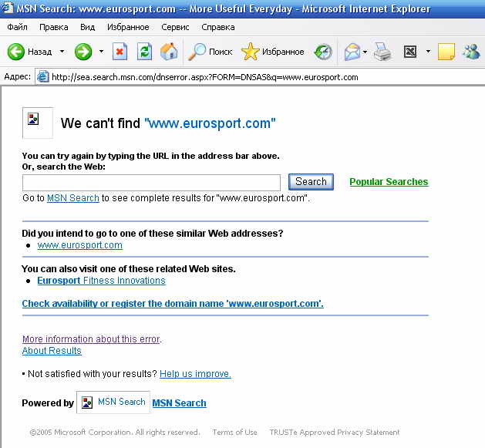Click the green Back arrow icon
Viewport: 485px width, 448px height.
coord(15,52)
